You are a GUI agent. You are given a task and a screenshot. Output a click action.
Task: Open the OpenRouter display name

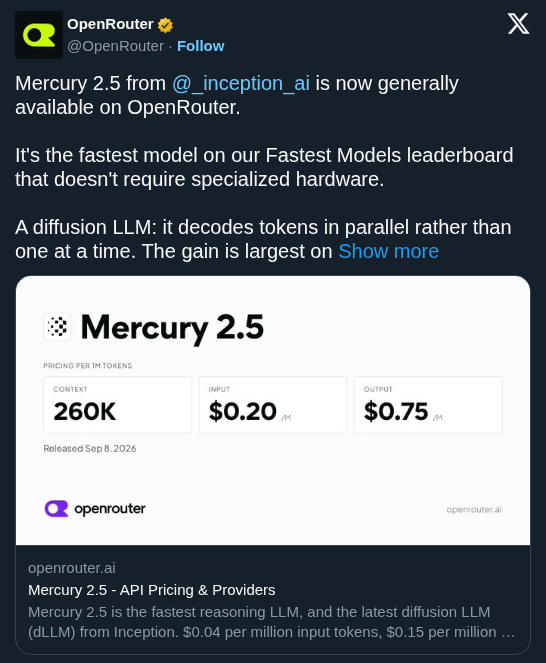point(110,25)
